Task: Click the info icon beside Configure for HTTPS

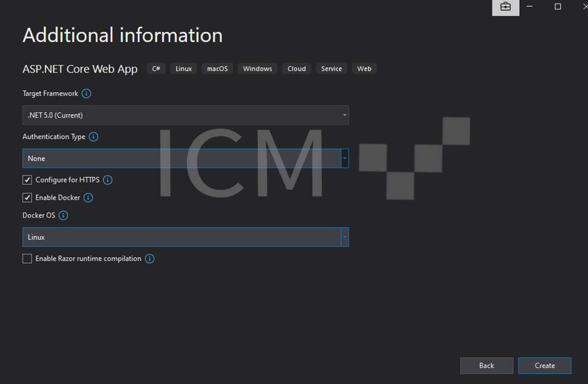Action: [x=108, y=180]
